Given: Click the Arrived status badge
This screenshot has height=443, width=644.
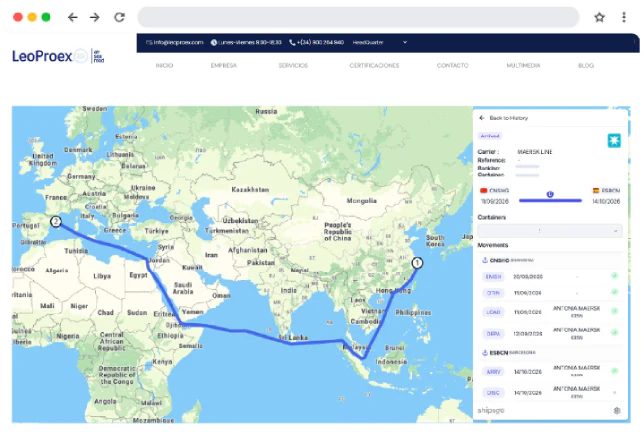Looking at the screenshot, I should [490, 136].
